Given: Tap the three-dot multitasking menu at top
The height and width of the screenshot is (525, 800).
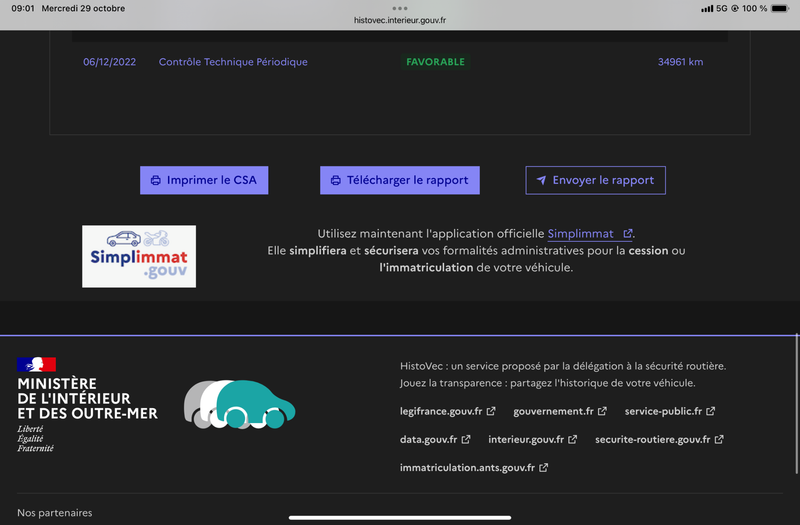Looking at the screenshot, I should 400,7.
